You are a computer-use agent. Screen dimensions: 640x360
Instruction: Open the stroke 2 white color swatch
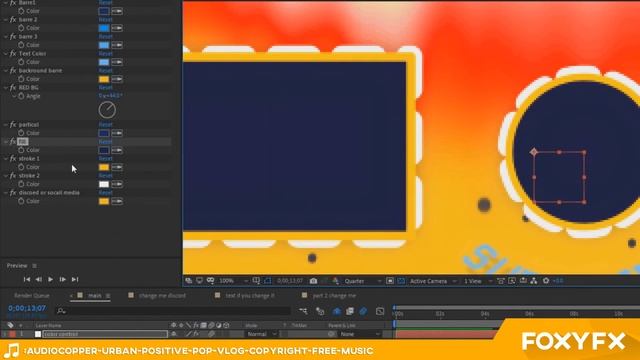coord(104,184)
